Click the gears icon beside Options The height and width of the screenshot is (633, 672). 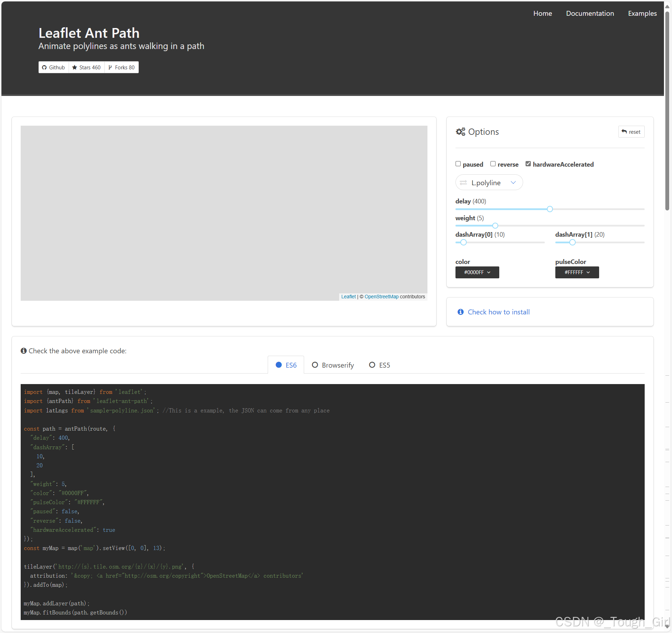(460, 132)
